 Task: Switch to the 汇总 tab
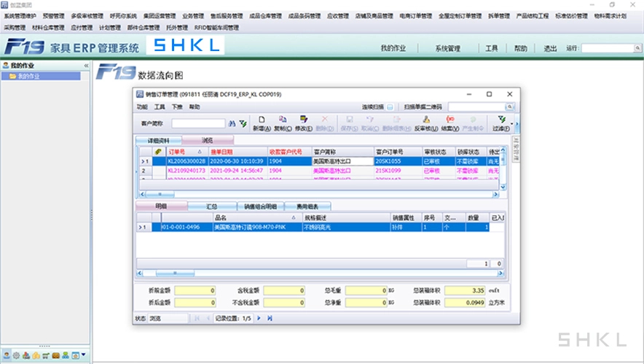point(212,206)
